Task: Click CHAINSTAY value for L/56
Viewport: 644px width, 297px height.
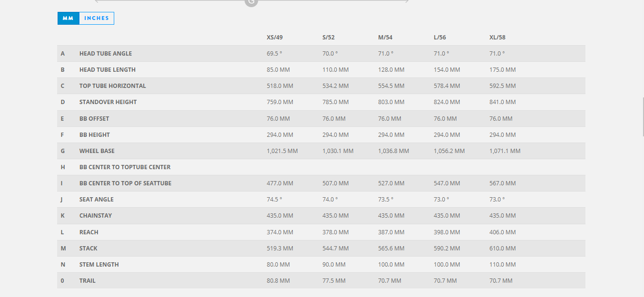Action: 446,216
